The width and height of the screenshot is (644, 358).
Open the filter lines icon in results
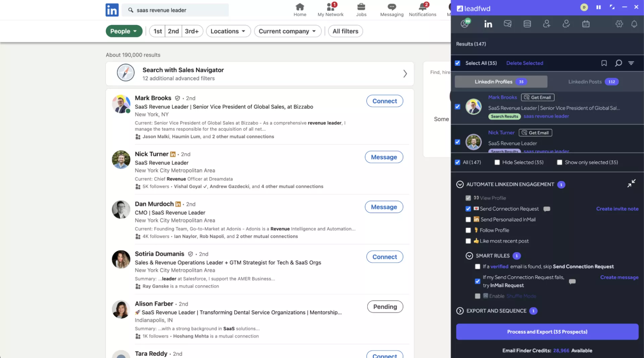pos(631,63)
